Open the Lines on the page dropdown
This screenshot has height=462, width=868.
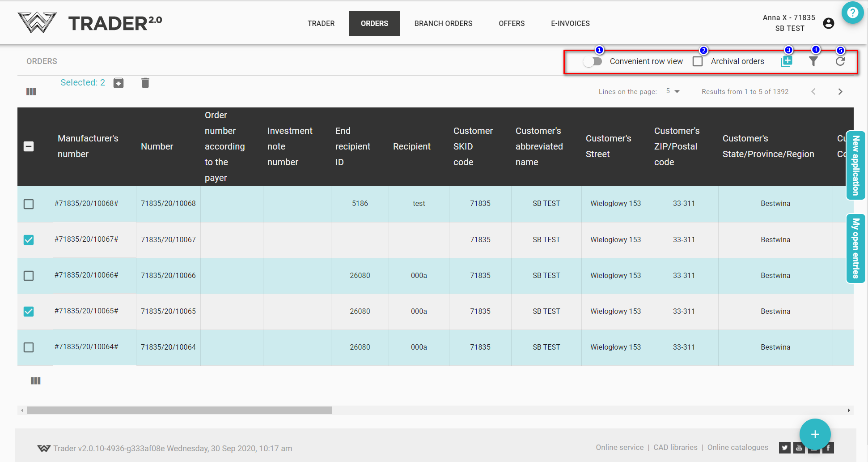[x=673, y=91]
